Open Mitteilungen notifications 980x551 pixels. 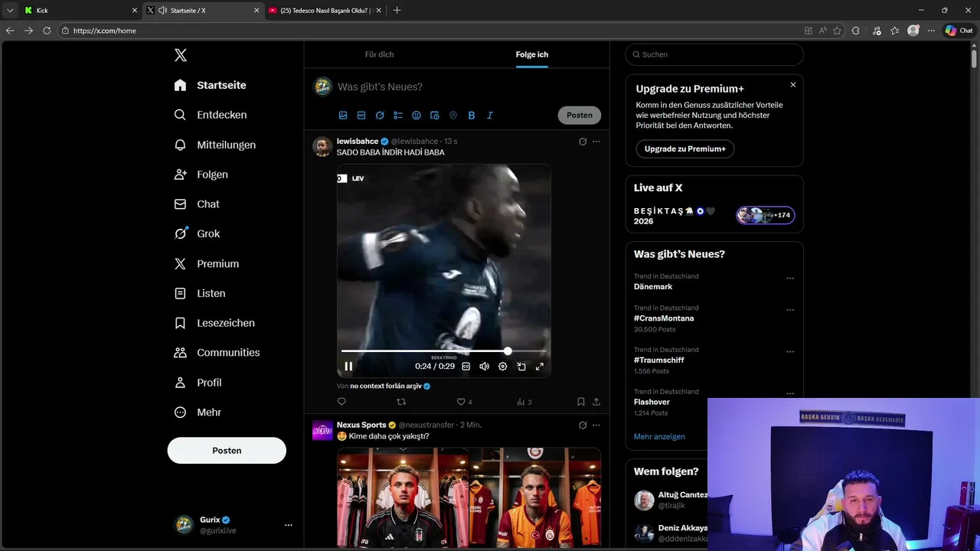[x=214, y=145]
